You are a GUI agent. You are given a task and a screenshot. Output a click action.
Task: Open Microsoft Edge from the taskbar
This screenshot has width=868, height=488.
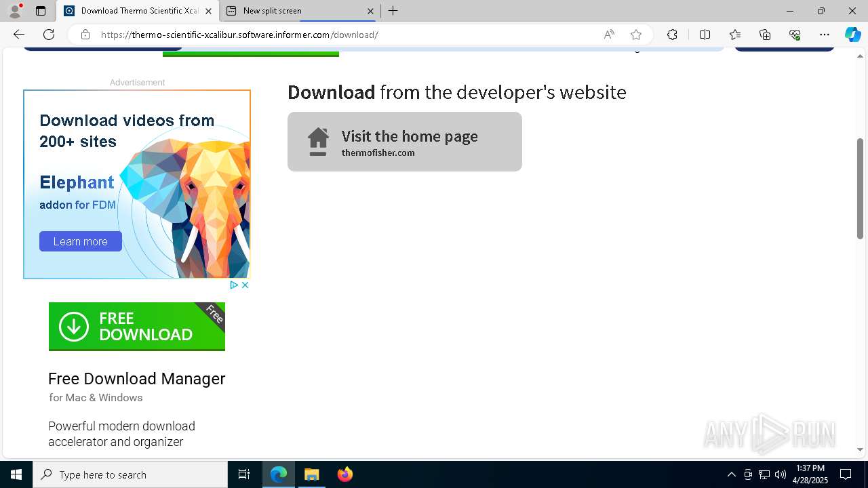click(x=279, y=474)
